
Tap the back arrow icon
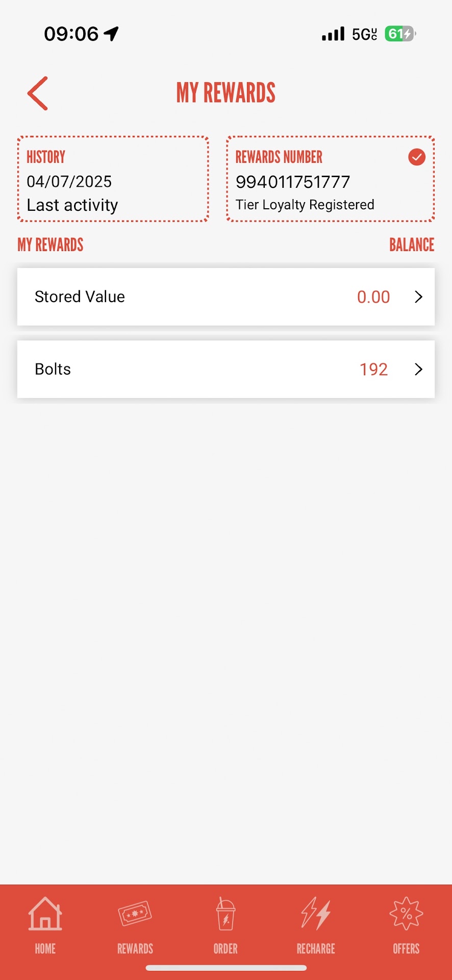click(38, 93)
